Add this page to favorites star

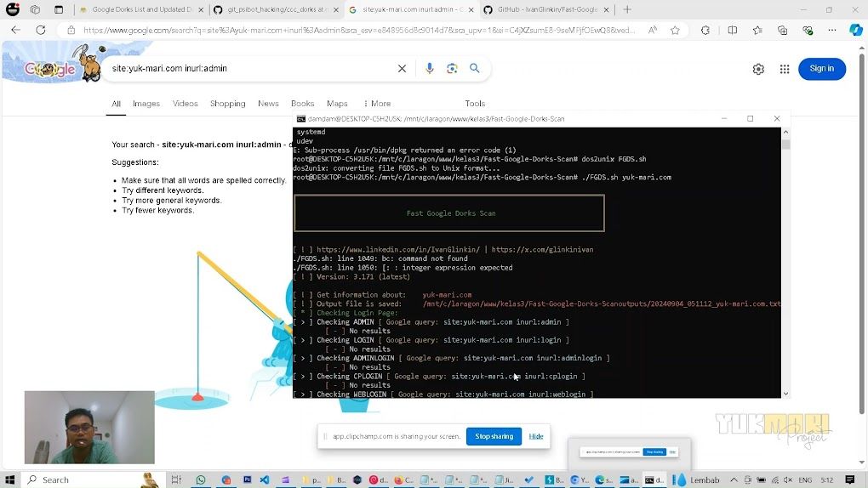point(675,30)
